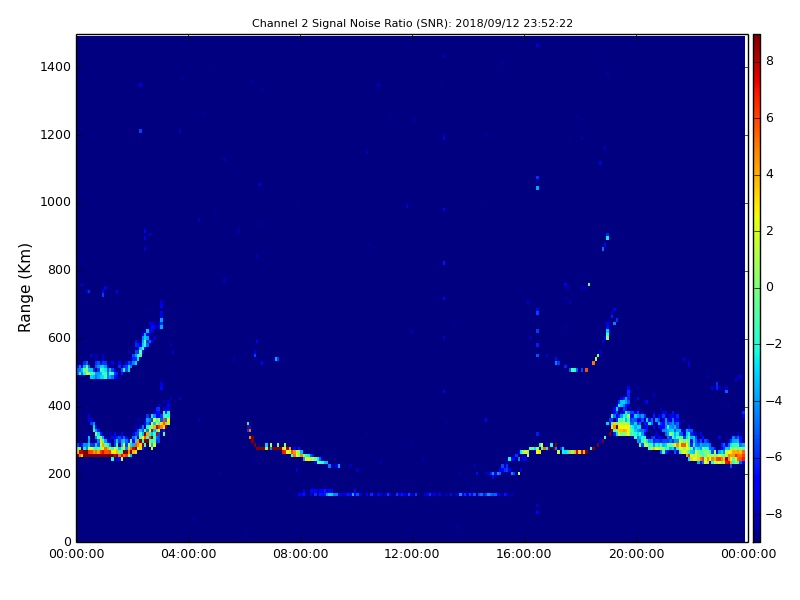Screen dimensions: 800x600
Task: Click the colorbar value −2 label
Action: click(774, 344)
